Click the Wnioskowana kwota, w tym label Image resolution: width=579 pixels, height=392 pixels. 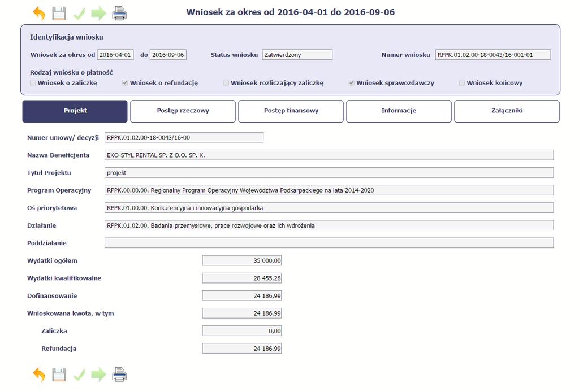pyautogui.click(x=71, y=313)
